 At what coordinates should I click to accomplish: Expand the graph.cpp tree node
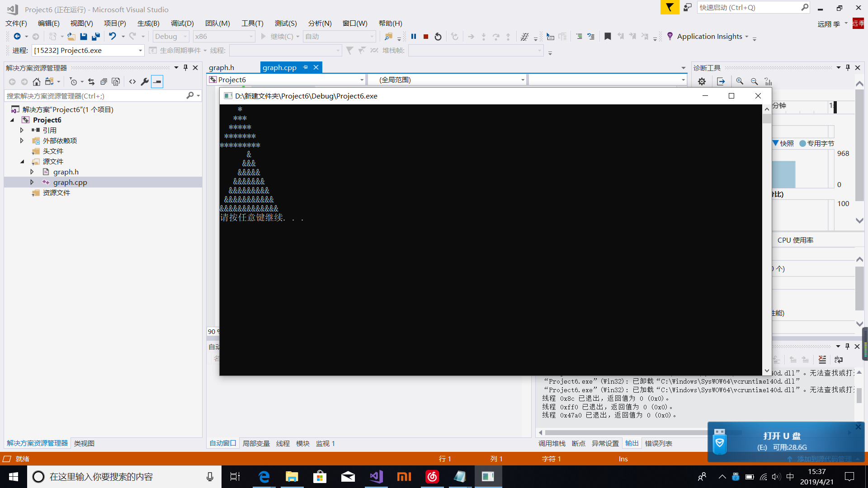(x=32, y=183)
